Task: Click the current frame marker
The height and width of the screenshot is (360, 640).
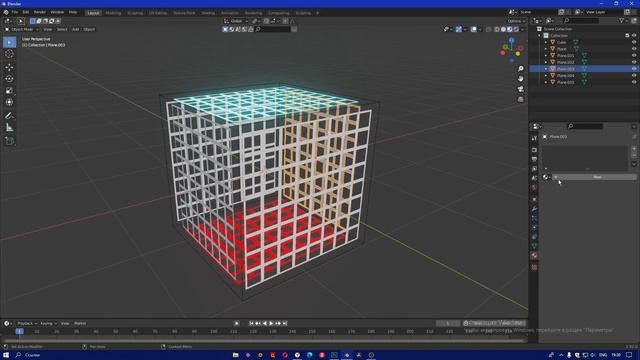Action: tap(20, 331)
